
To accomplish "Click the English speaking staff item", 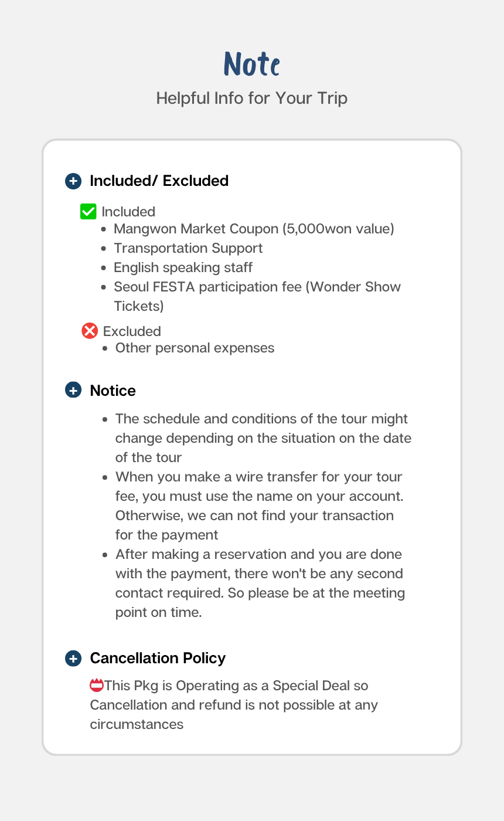I will pyautogui.click(x=183, y=267).
